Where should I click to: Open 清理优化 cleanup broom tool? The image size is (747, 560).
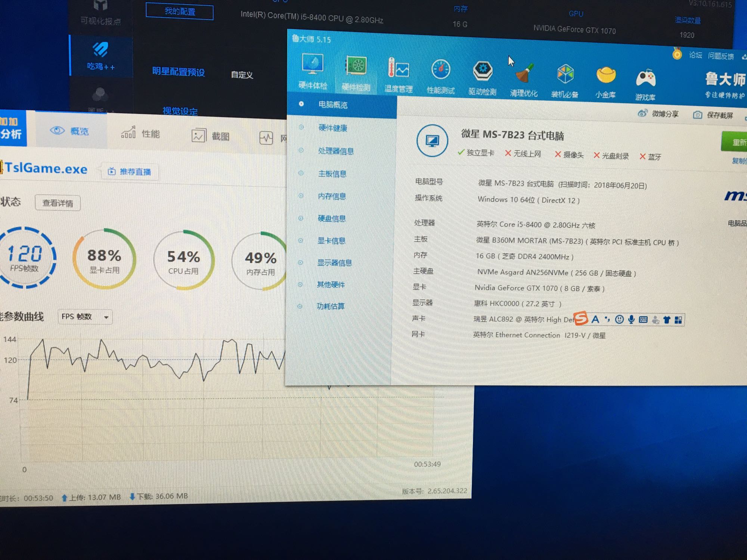[524, 80]
